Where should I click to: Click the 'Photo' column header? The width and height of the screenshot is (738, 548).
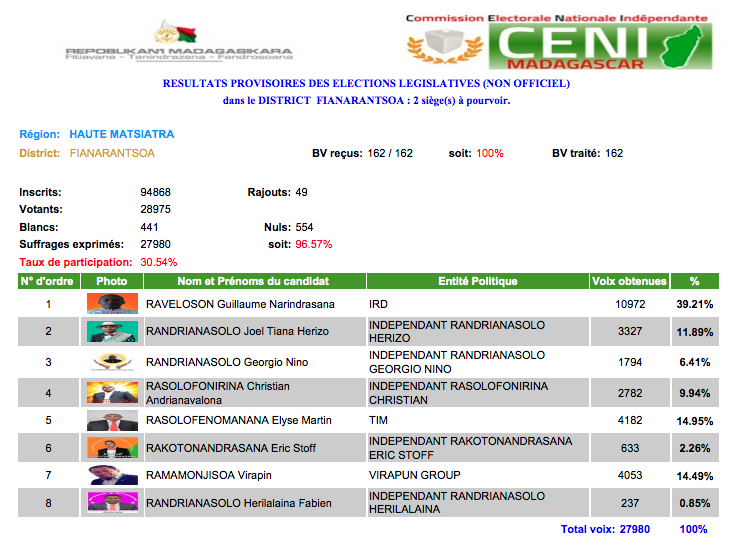112,282
